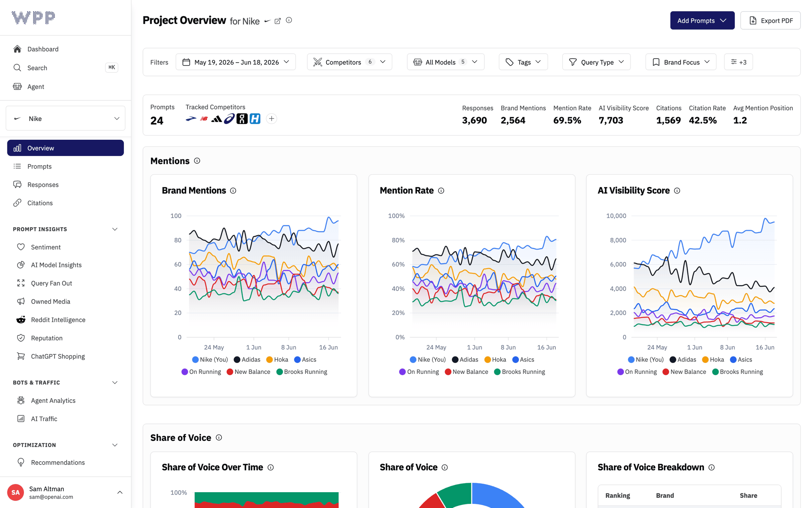Show info for Brand Mentions chart
Image resolution: width=812 pixels, height=508 pixels.
pyautogui.click(x=233, y=191)
